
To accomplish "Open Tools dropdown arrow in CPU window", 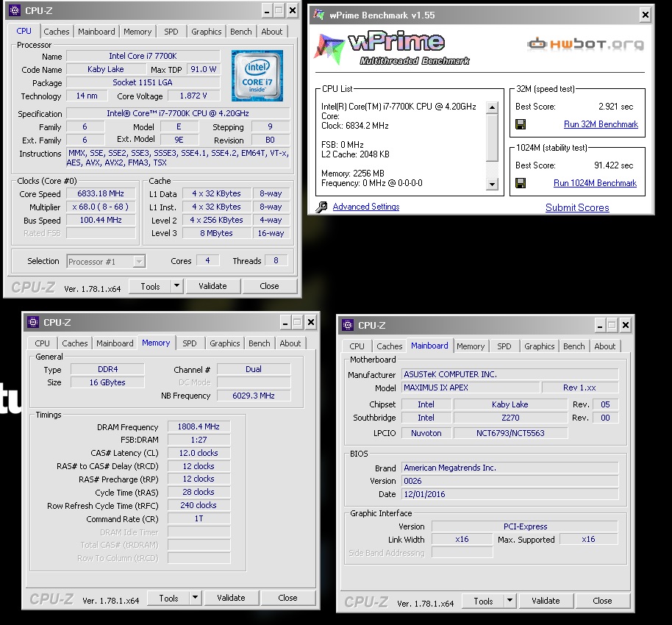I will (x=176, y=285).
